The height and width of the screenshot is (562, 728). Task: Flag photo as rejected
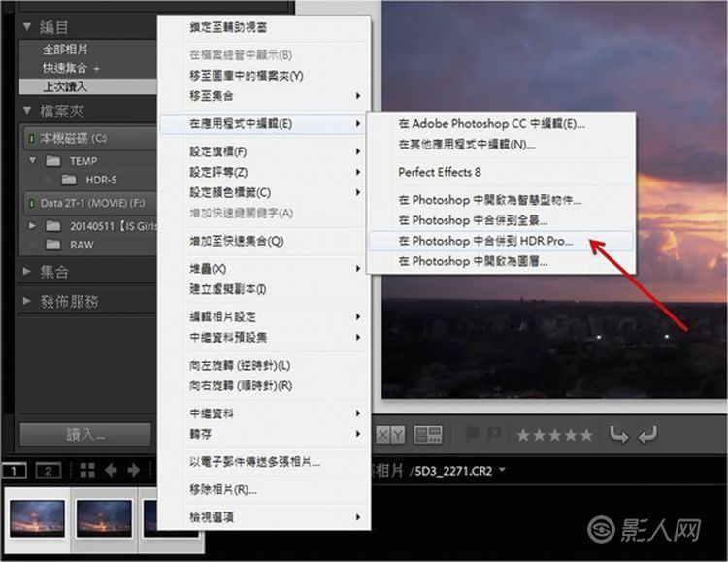click(x=495, y=434)
